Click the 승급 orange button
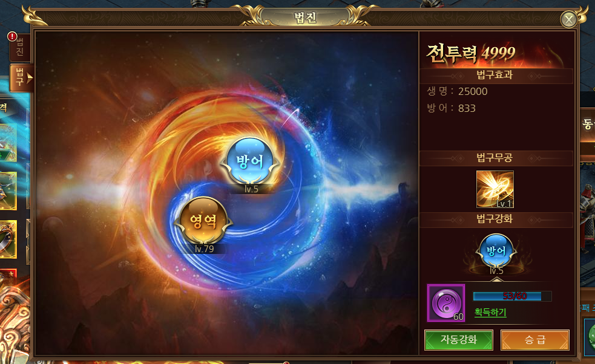 (x=535, y=340)
